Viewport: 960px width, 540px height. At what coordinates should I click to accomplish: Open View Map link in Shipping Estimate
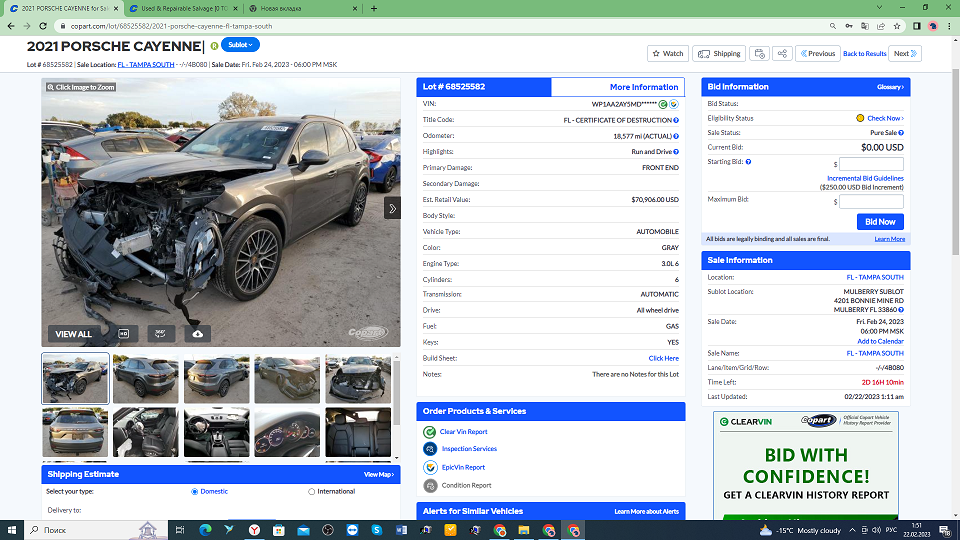pos(379,474)
